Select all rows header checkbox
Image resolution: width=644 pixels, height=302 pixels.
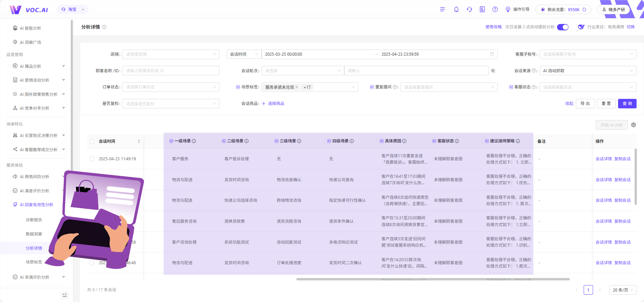[92, 141]
